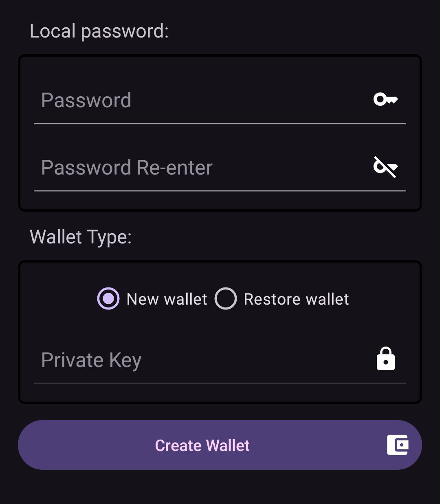Click the key icon in the Password field
Image resolution: width=440 pixels, height=504 pixels.
click(x=385, y=99)
